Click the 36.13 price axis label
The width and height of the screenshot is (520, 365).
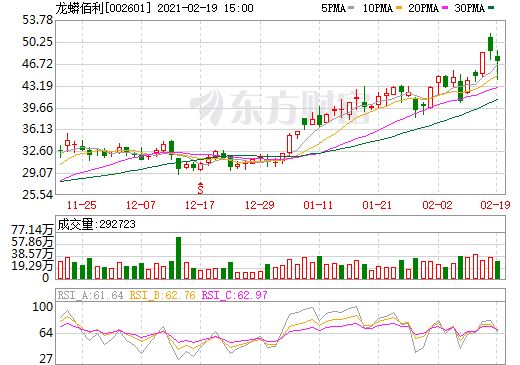38,129
